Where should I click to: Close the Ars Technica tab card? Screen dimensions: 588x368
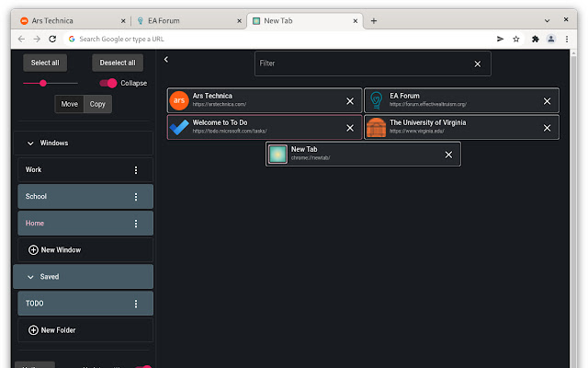pos(350,101)
